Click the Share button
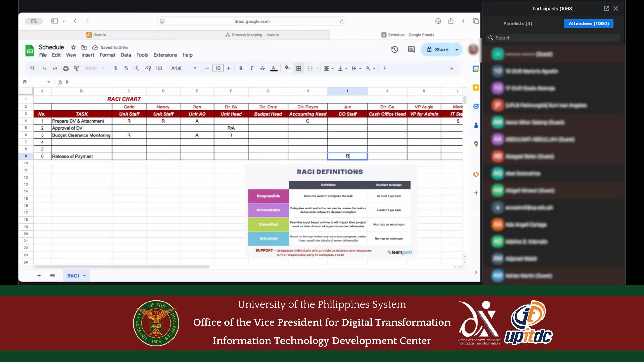The height and width of the screenshot is (362, 644). tap(437, 50)
